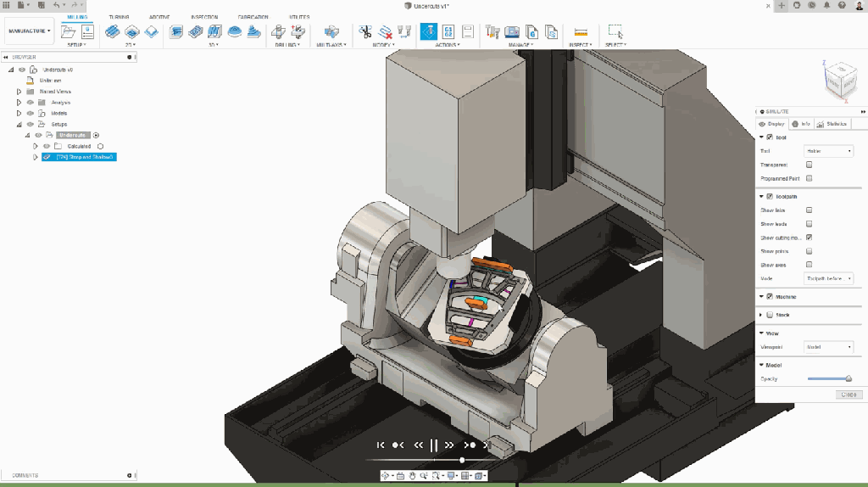
Task: Expand the Named Views tree node
Action: [19, 91]
